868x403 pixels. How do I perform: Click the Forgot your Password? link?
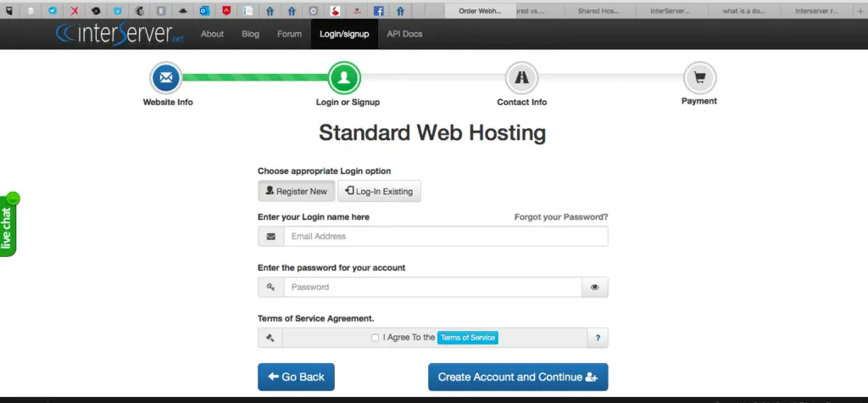click(561, 216)
